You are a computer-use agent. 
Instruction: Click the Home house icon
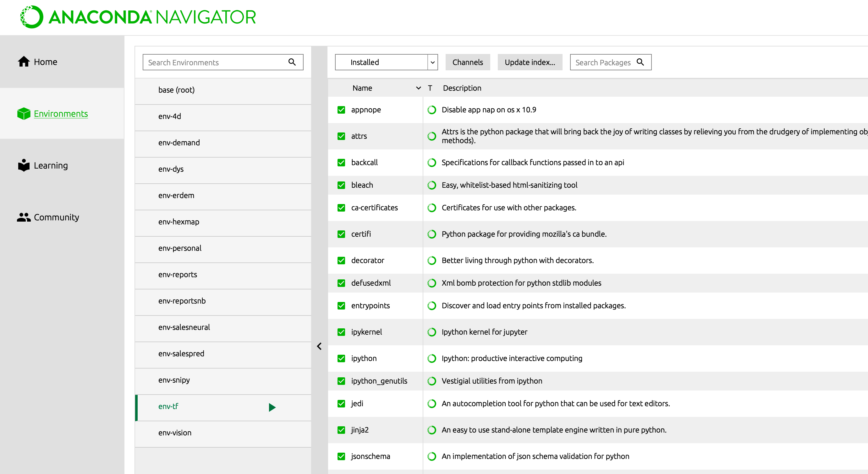tap(24, 62)
